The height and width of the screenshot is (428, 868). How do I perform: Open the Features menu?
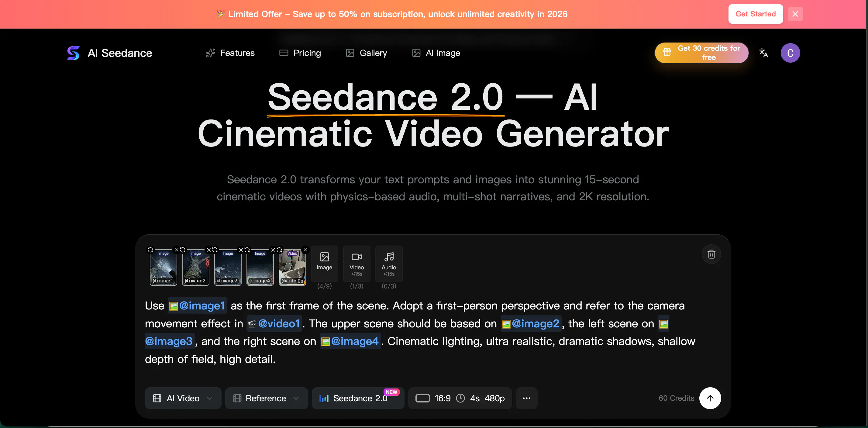230,53
